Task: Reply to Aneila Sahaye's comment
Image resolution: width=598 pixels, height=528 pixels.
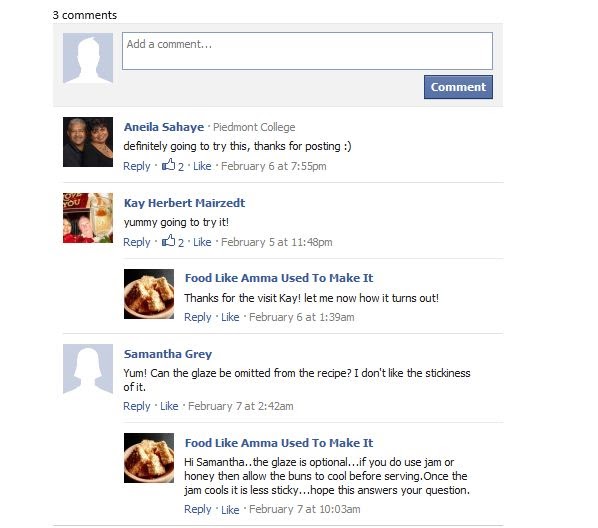Action: (137, 166)
